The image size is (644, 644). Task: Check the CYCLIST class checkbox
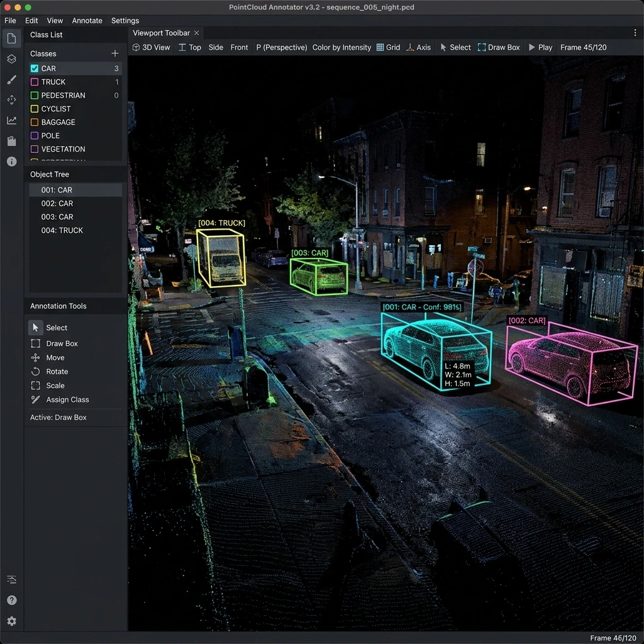tap(35, 109)
